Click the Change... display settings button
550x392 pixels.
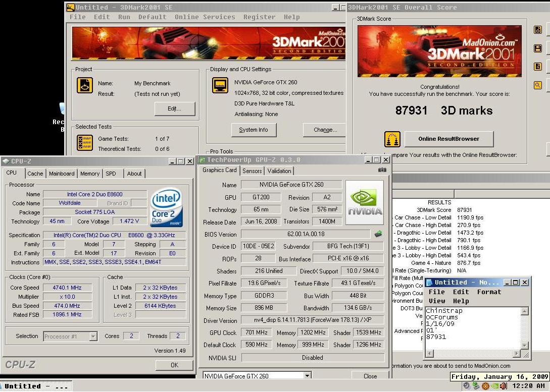(x=325, y=130)
